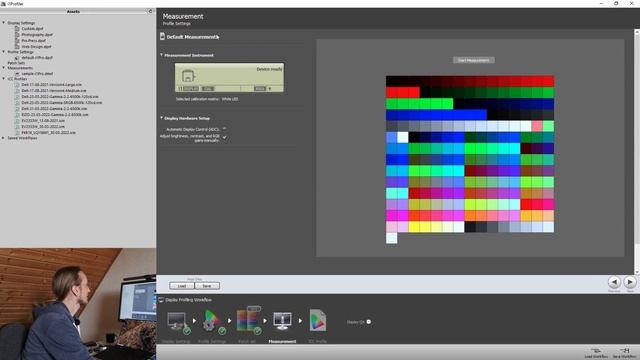Open the Display Settings workflow step icon
The height and width of the screenshot is (360, 640).
[179, 322]
